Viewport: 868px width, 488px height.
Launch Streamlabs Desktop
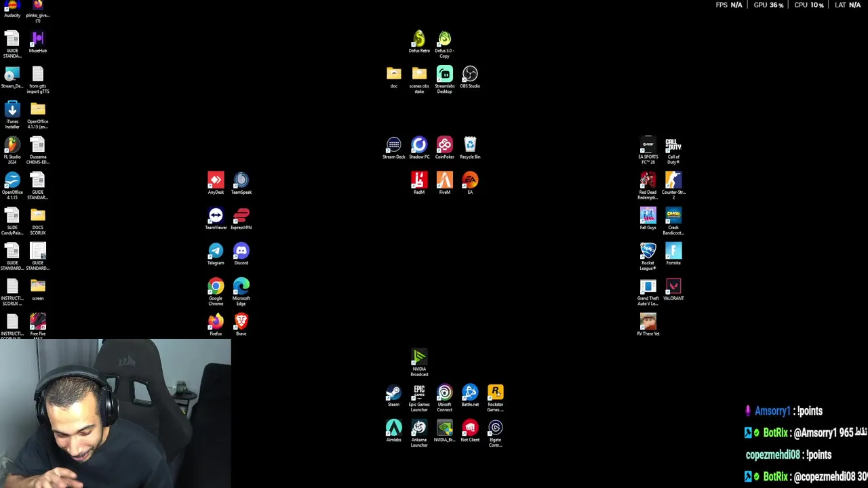click(445, 81)
